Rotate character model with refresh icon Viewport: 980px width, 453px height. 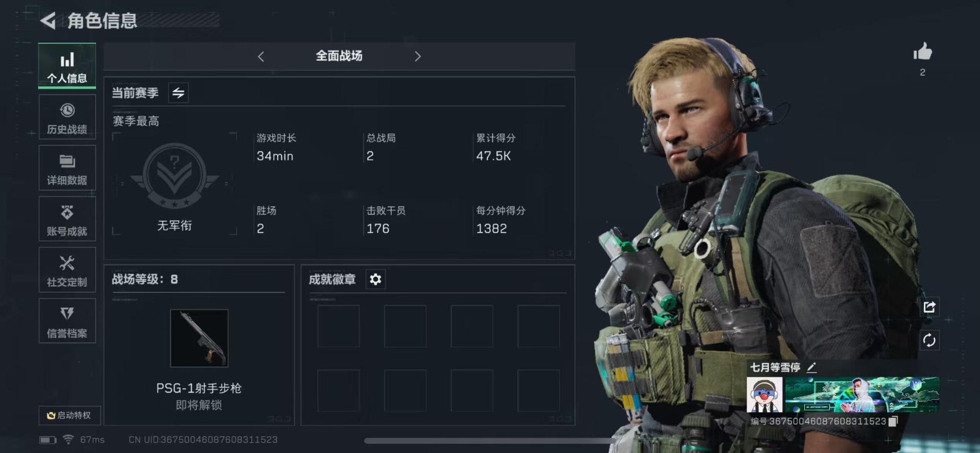tap(929, 340)
